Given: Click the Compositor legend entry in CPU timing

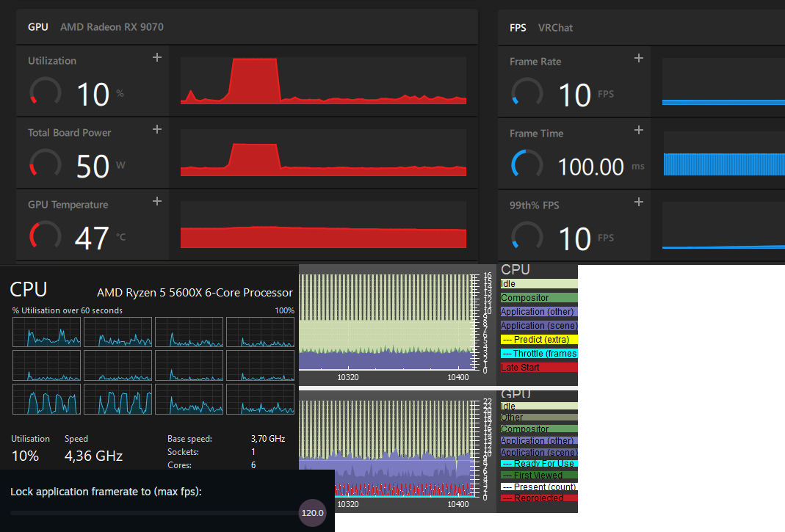Looking at the screenshot, I should coord(539,298).
